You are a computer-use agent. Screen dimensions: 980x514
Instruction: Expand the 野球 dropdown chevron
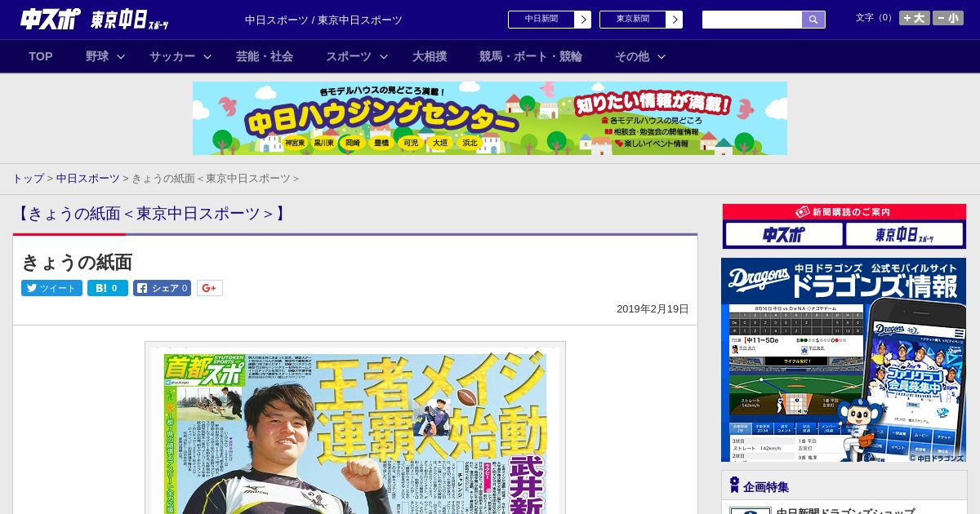[121, 56]
